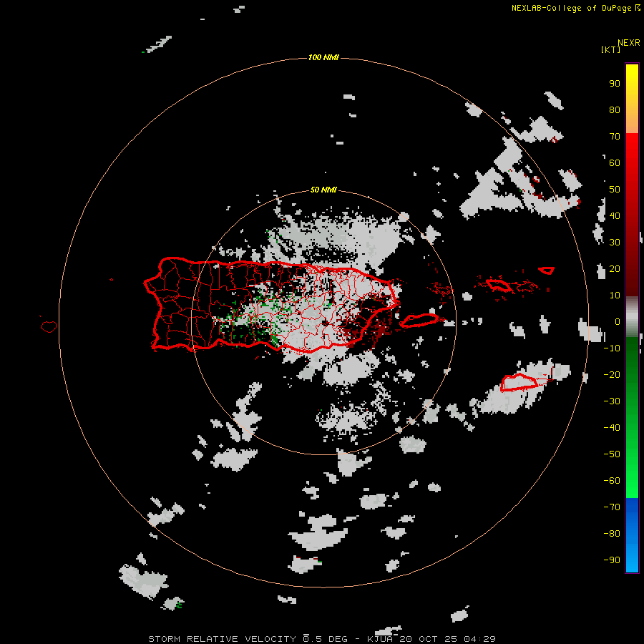Click the 70 value on the velocity scale
The height and width of the screenshot is (644, 644).
point(615,137)
